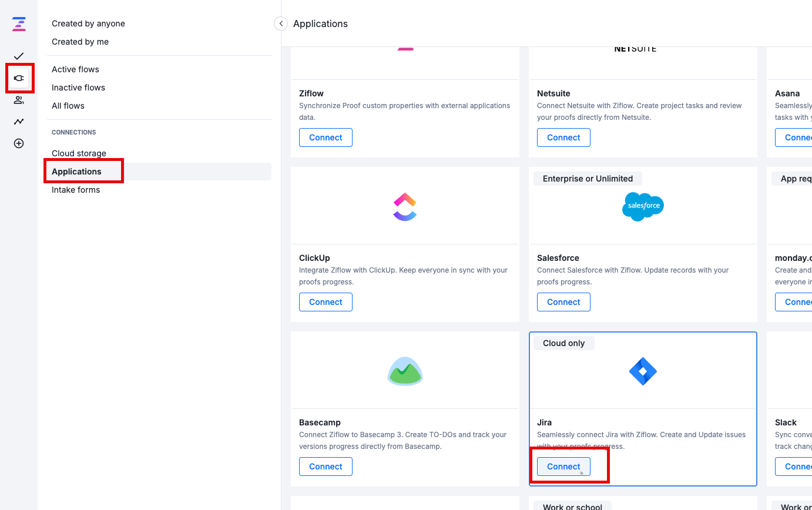Image resolution: width=812 pixels, height=510 pixels.
Task: Open Intake forms
Action: click(76, 190)
